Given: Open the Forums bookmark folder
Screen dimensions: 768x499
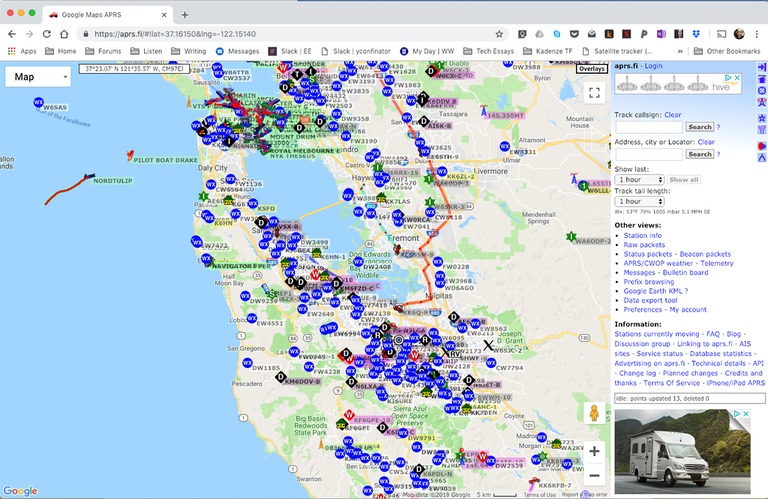Looking at the screenshot, I should click(x=103, y=51).
